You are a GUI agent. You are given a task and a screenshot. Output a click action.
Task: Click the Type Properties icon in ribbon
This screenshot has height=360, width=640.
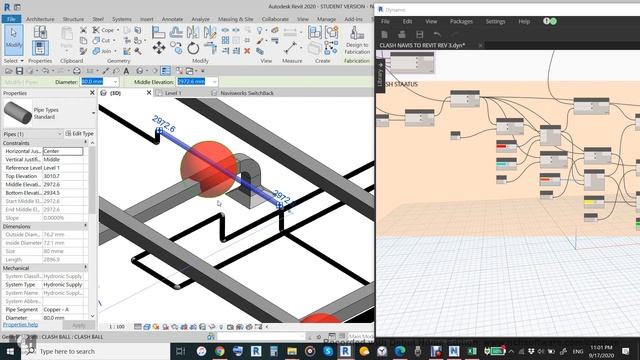pos(40,32)
